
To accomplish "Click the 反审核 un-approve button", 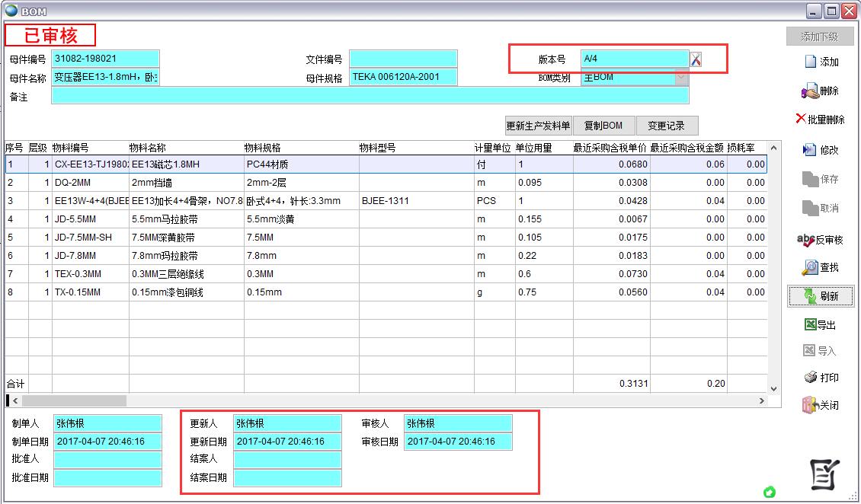I will tap(820, 240).
